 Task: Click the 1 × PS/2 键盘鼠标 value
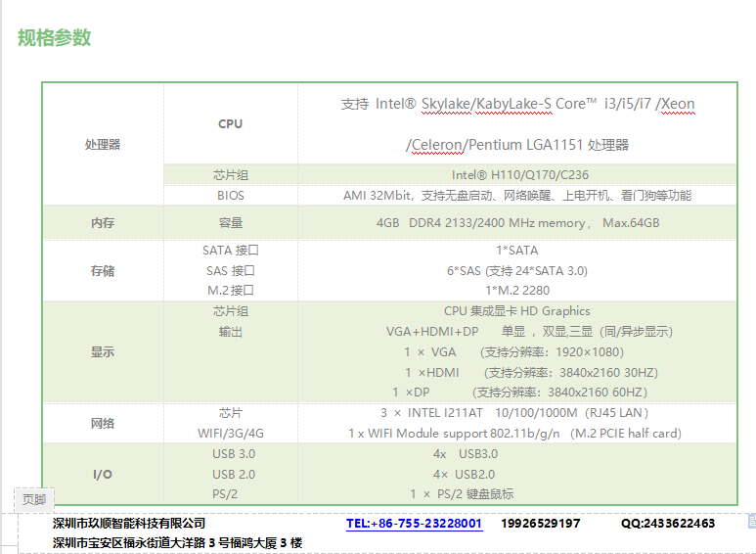[462, 494]
